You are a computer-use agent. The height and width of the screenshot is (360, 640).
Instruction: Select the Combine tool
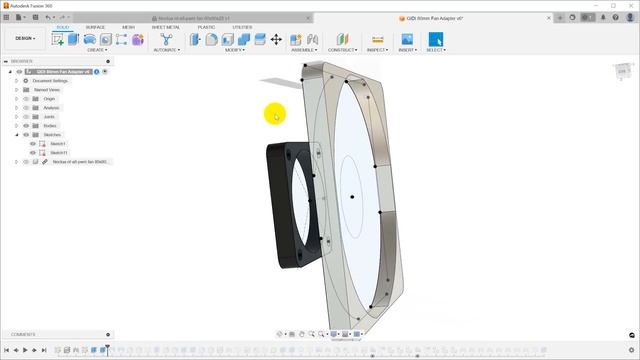click(244, 40)
